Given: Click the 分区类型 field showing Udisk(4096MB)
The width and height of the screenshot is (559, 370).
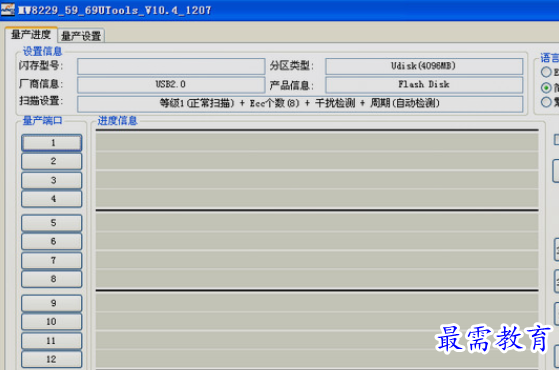Looking at the screenshot, I should click(424, 66).
